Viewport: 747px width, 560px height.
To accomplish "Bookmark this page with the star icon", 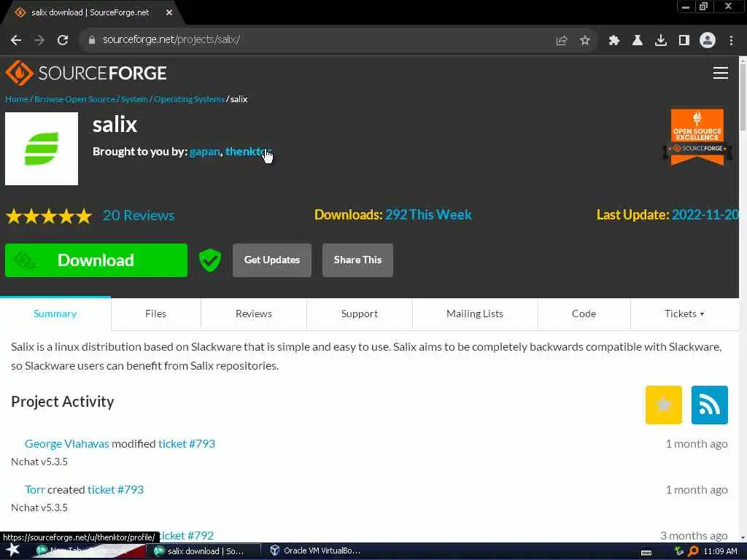I will [585, 41].
